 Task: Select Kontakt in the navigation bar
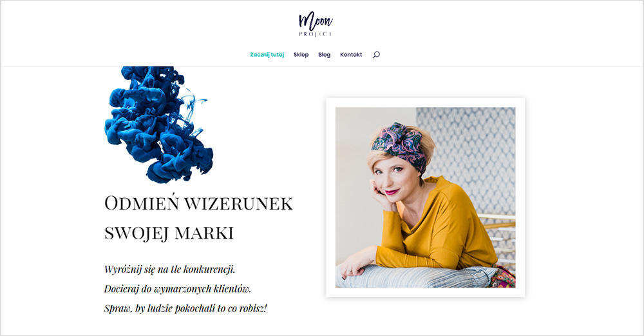click(x=351, y=55)
